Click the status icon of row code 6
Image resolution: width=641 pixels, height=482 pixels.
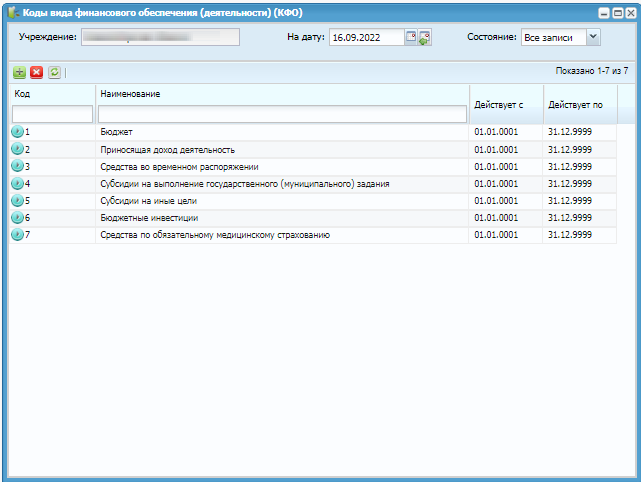tap(17, 217)
